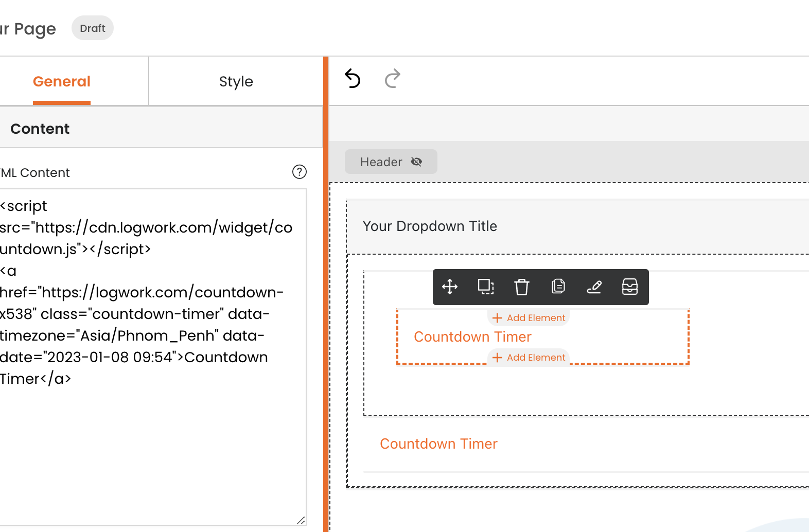Open the edit pencil icon in toolbar
Viewport: 809px width, 532px height.
tap(594, 287)
